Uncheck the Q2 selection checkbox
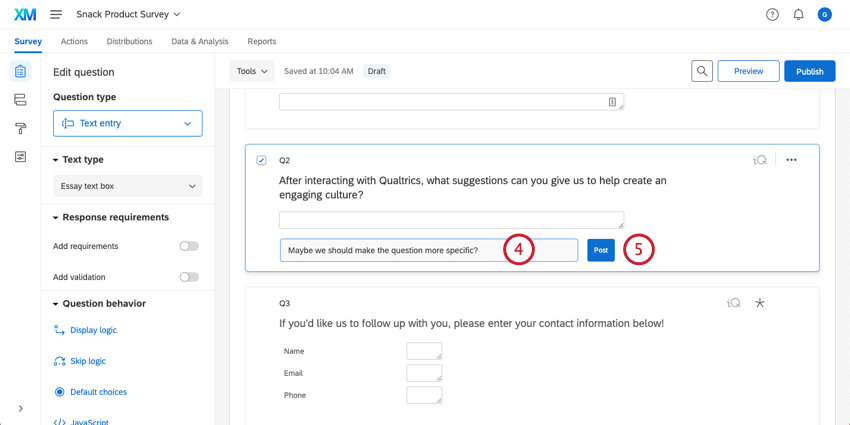This screenshot has height=425, width=850. pyautogui.click(x=262, y=160)
